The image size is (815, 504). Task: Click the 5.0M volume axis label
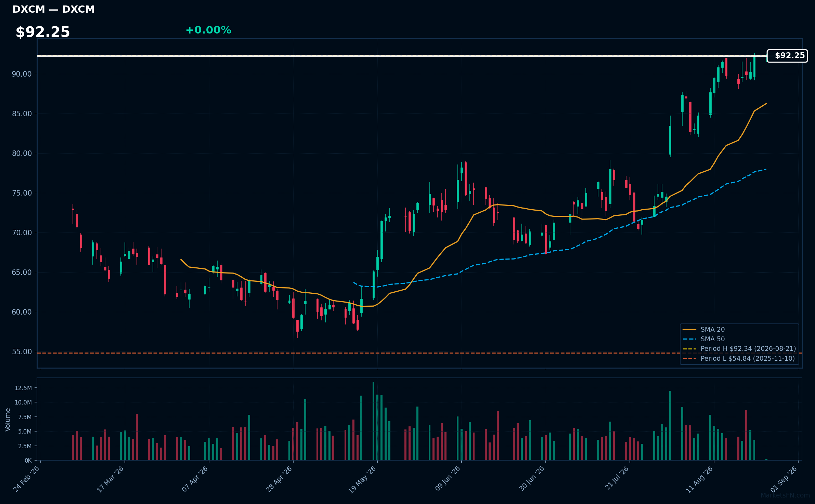(25, 432)
